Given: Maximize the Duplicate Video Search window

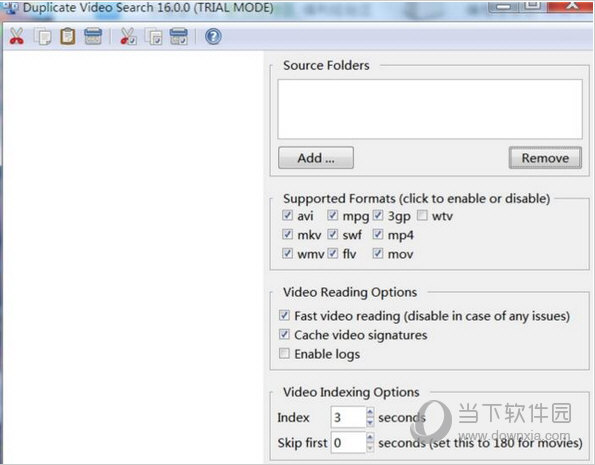Looking at the screenshot, I should [533, 5].
